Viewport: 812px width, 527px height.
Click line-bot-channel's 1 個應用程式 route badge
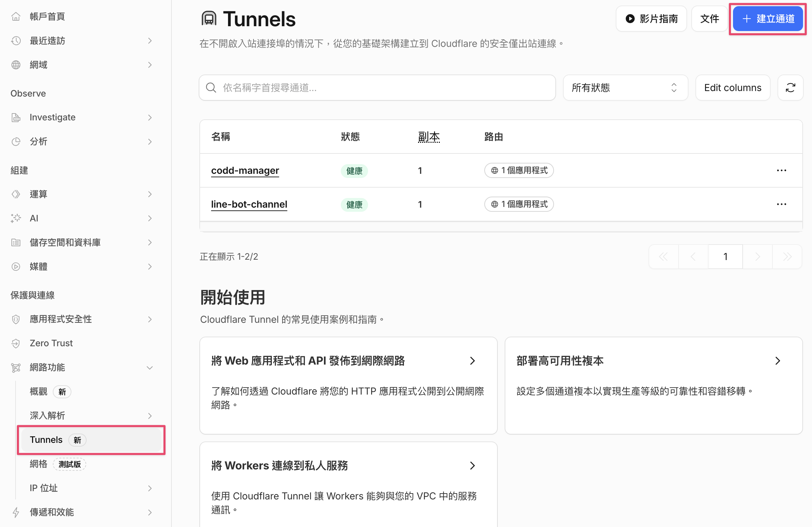point(519,204)
